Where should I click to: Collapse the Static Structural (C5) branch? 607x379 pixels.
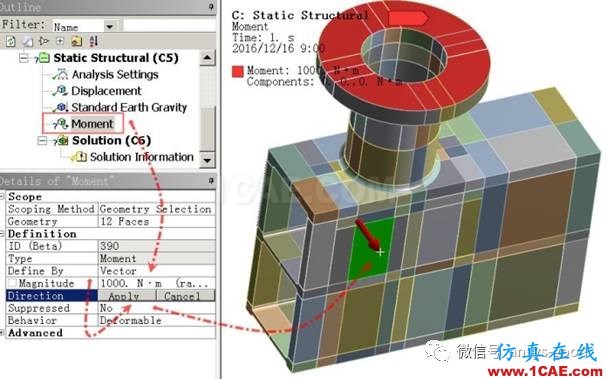tap(24, 58)
